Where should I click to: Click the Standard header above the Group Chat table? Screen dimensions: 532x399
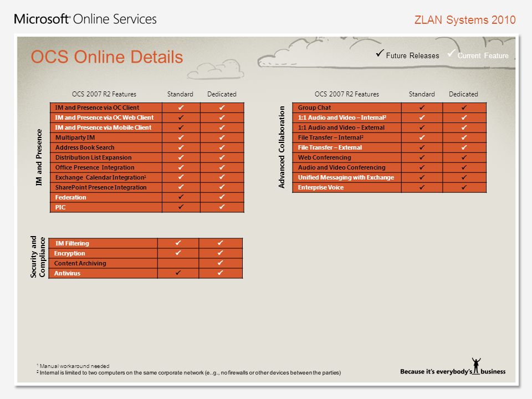(422, 94)
